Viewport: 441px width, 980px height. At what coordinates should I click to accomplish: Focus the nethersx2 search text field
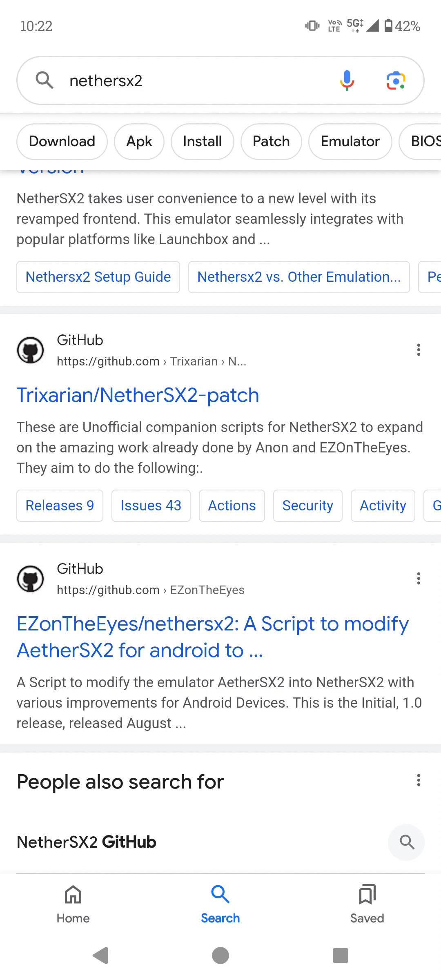tap(196, 81)
